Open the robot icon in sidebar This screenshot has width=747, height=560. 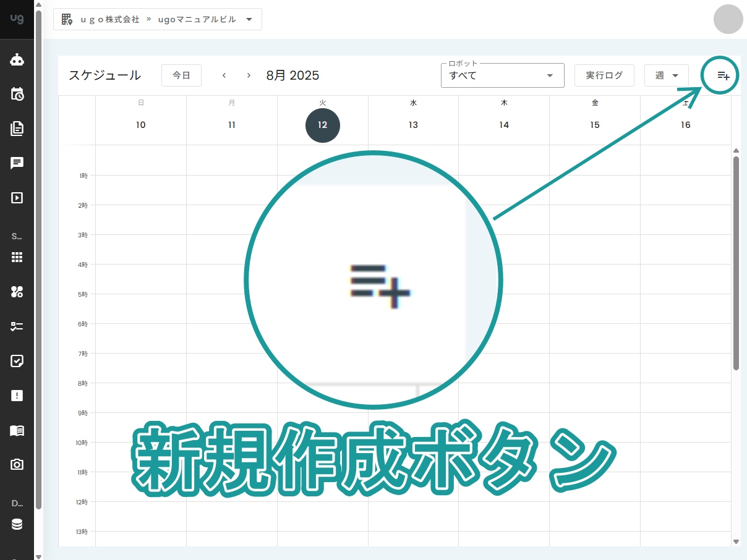click(x=17, y=60)
